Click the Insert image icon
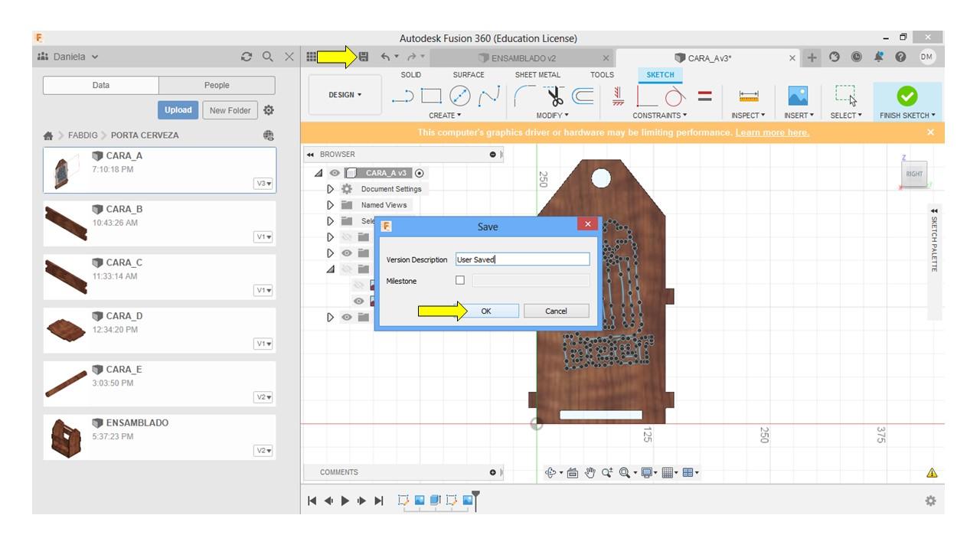Screen dimensions: 980x551 point(798,96)
